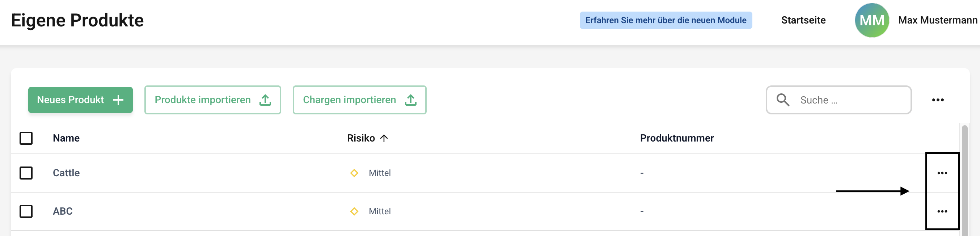Click the magnifier search icon
980x236 pixels.
tap(782, 100)
